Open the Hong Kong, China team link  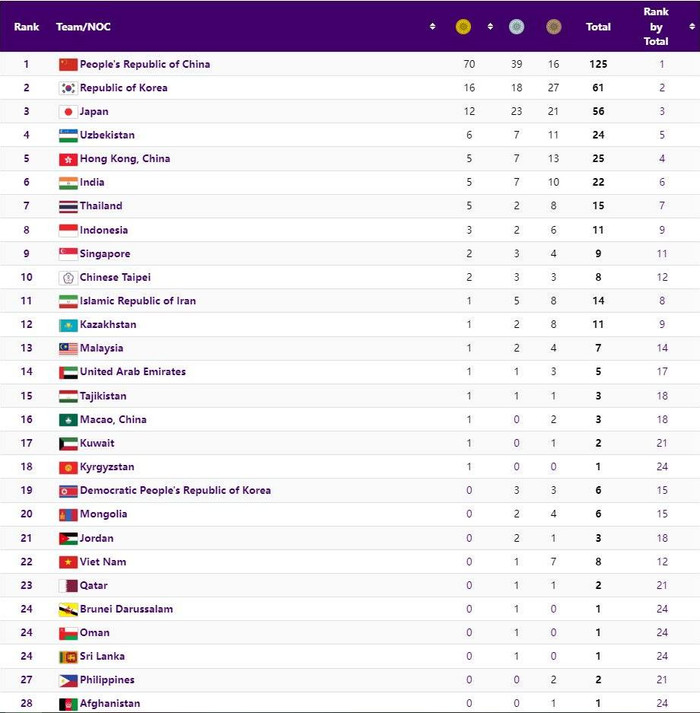coord(125,159)
